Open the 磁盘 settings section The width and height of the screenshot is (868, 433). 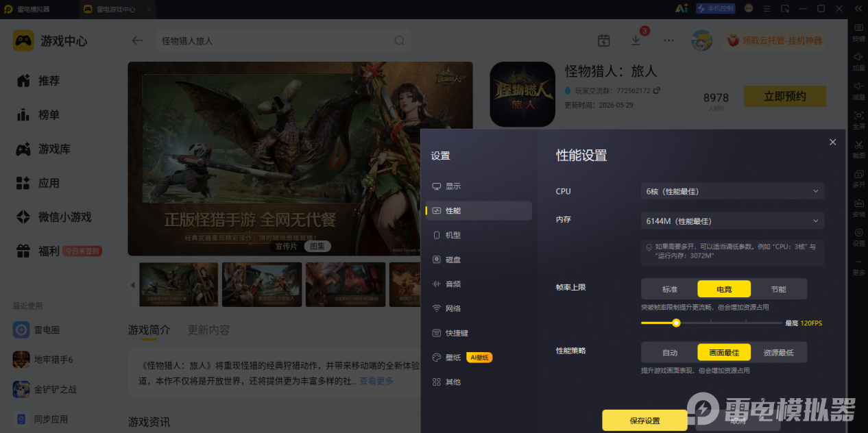click(x=479, y=260)
